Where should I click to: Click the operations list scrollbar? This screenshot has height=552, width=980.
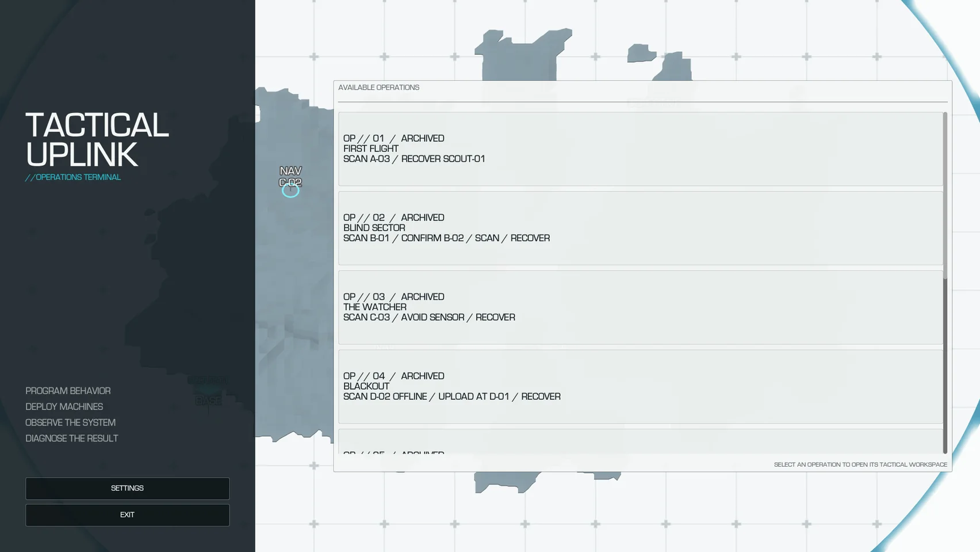pos(945,283)
